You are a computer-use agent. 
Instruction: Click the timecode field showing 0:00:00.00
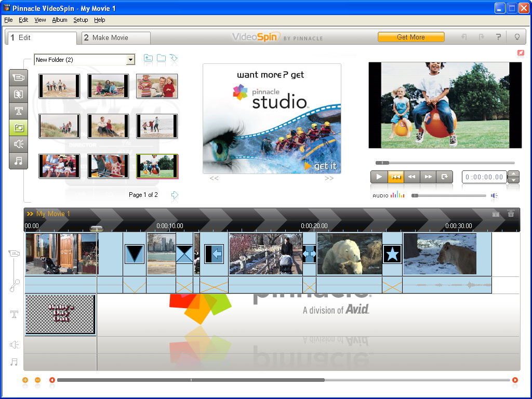click(x=484, y=177)
